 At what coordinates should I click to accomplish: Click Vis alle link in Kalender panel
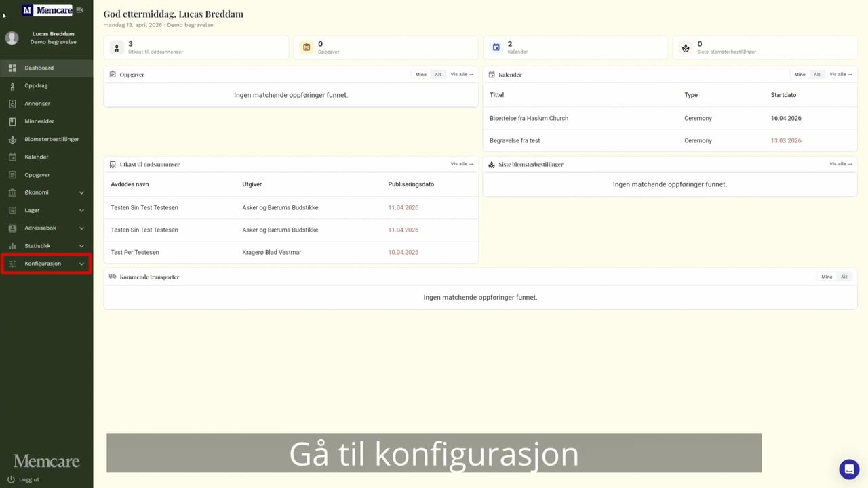tap(841, 75)
